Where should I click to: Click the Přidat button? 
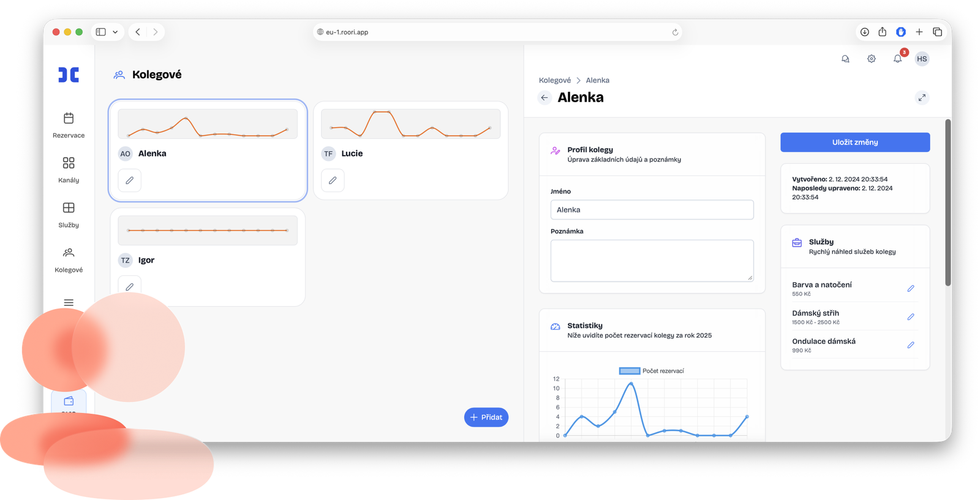click(486, 417)
